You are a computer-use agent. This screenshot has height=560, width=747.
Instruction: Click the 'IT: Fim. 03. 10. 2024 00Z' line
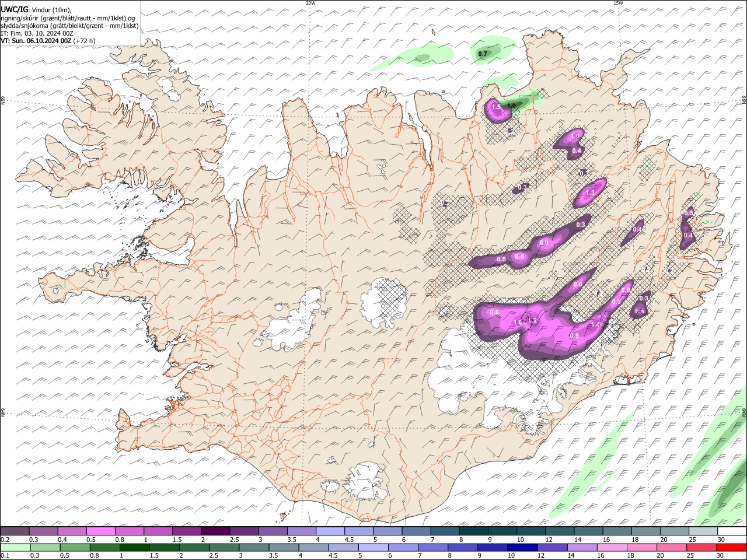pos(37,33)
